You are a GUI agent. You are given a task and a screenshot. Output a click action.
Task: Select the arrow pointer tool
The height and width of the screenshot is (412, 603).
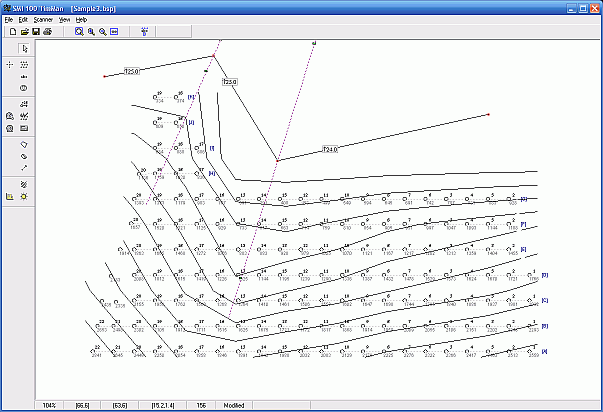(x=24, y=49)
